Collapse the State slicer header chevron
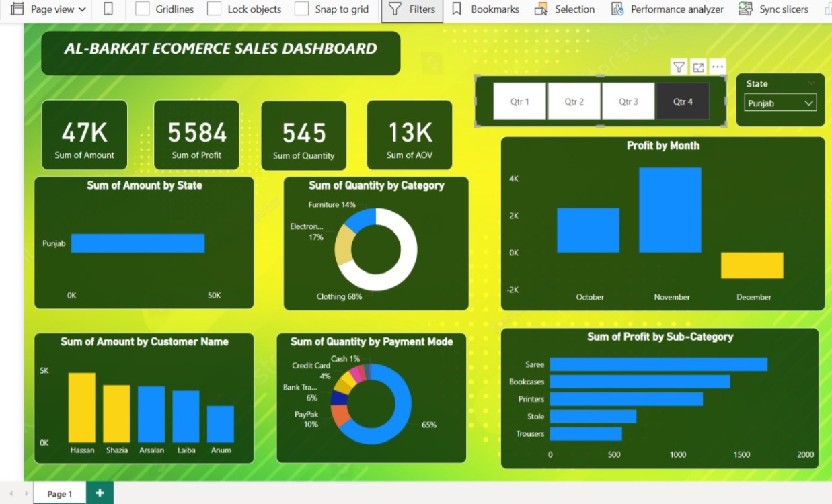The image size is (832, 504). tap(811, 83)
